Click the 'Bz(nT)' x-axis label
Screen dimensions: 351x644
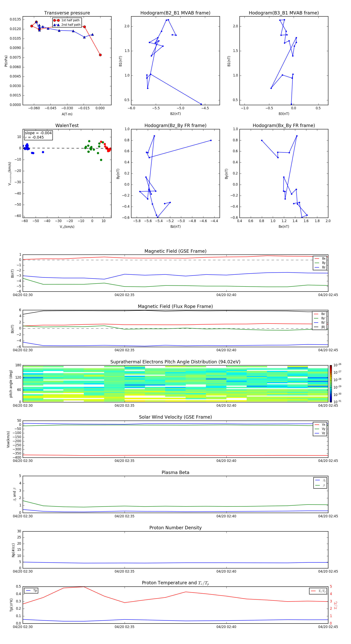(175, 227)
